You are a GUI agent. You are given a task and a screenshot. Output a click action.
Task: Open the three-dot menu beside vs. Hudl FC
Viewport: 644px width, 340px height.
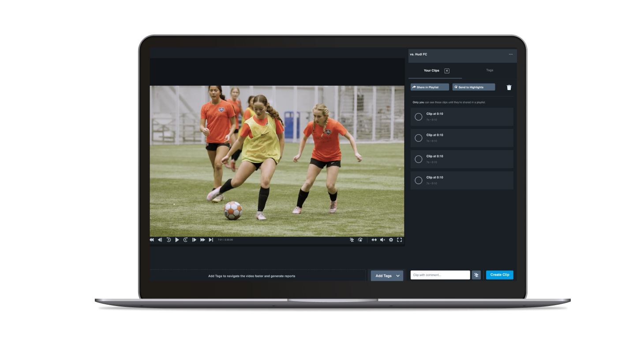pyautogui.click(x=511, y=54)
